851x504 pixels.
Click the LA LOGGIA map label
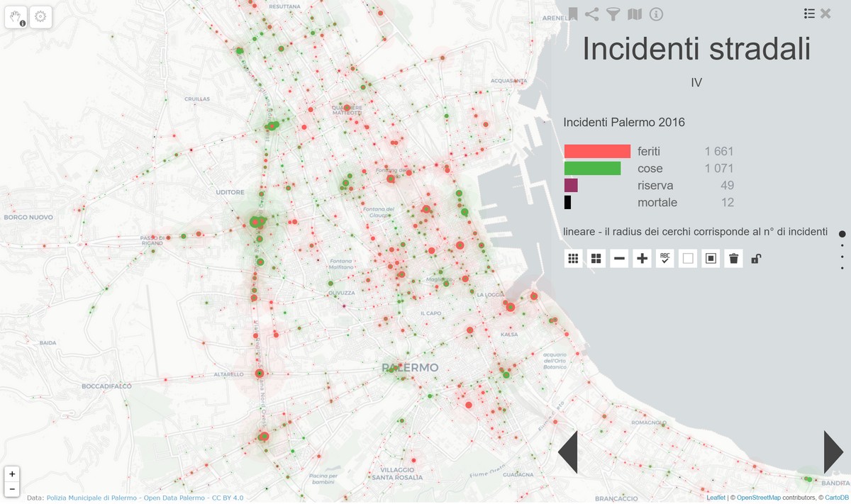click(x=490, y=295)
